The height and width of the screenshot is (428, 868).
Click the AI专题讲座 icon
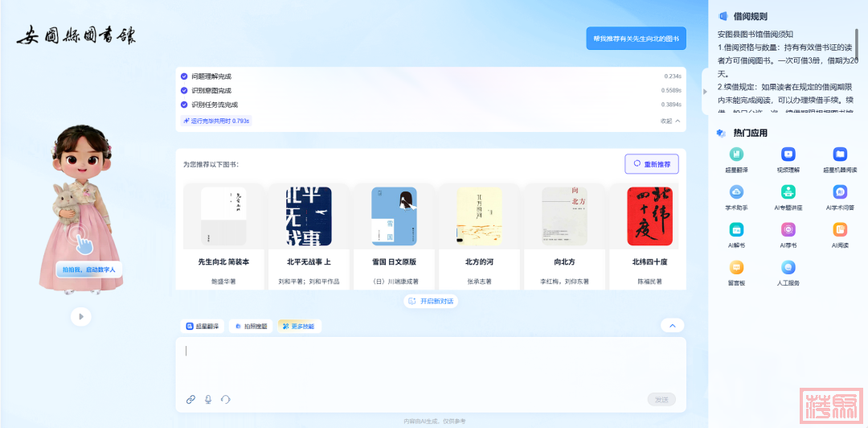pyautogui.click(x=788, y=192)
